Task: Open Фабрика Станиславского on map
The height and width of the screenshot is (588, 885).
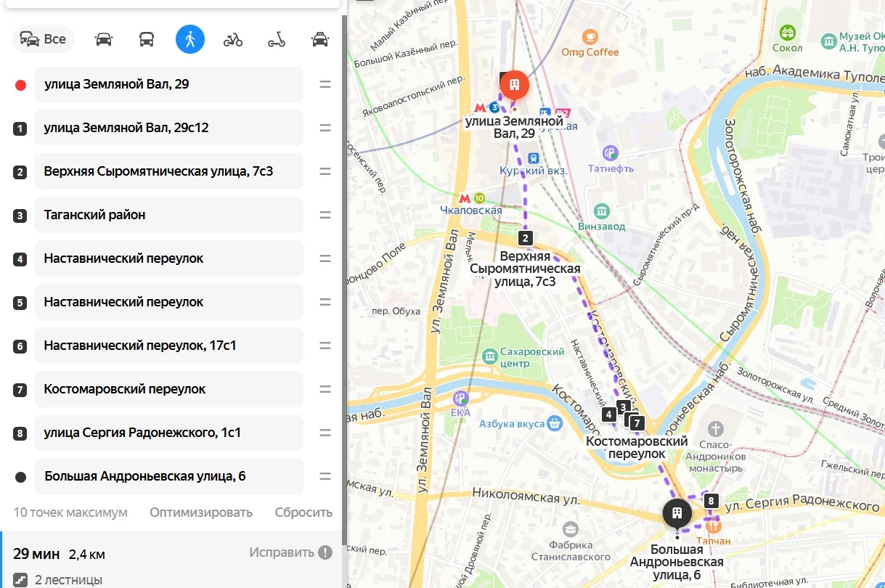Action: click(x=571, y=528)
